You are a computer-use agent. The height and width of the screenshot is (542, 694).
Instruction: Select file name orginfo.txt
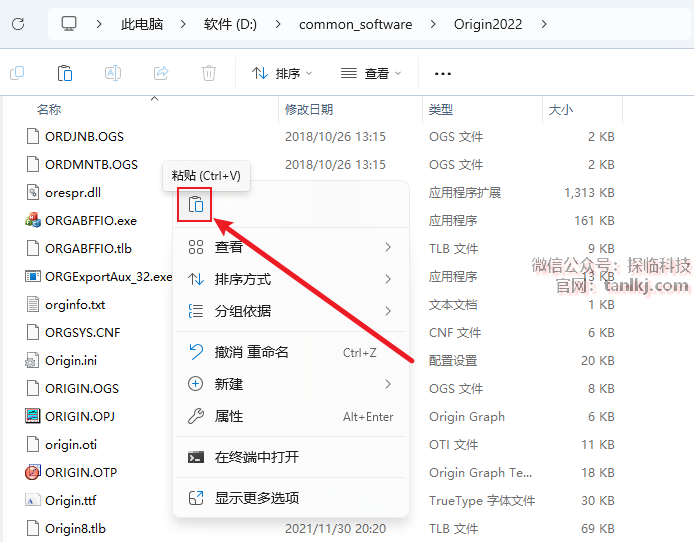(75, 304)
